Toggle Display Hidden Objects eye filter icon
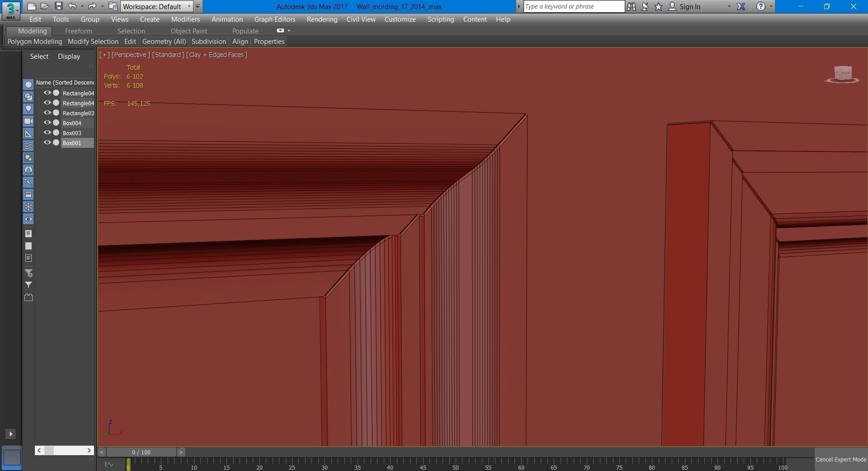The image size is (868, 471). tap(28, 219)
